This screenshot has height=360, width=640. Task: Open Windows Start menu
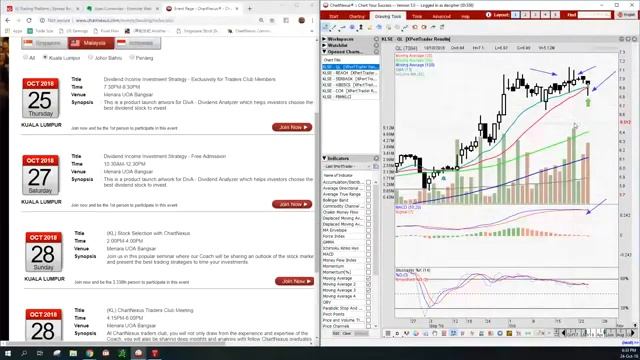tap(8, 353)
